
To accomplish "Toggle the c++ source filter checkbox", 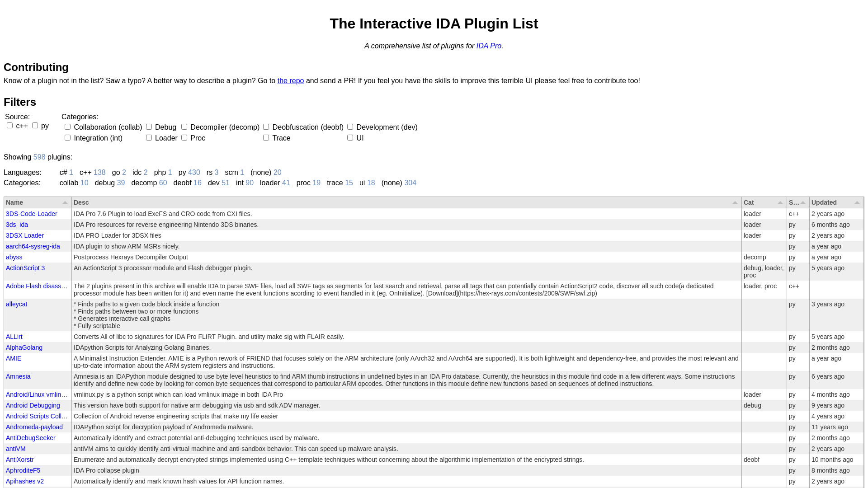I will coord(9,125).
